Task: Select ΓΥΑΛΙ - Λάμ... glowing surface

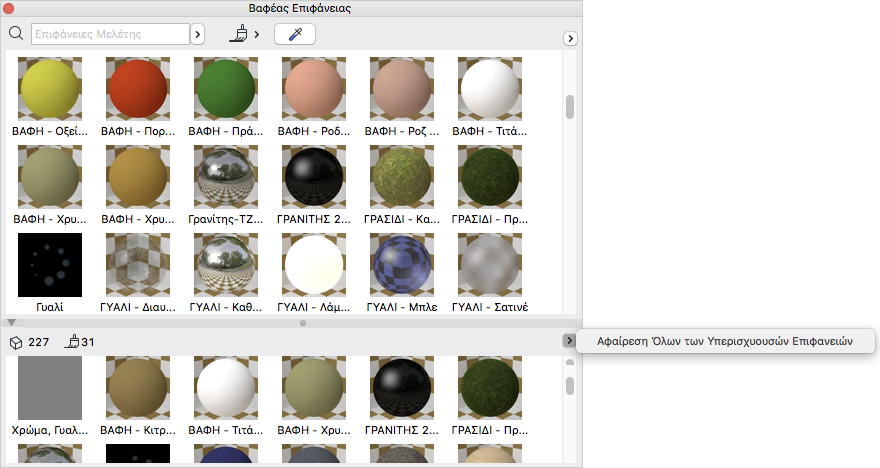Action: [x=314, y=265]
